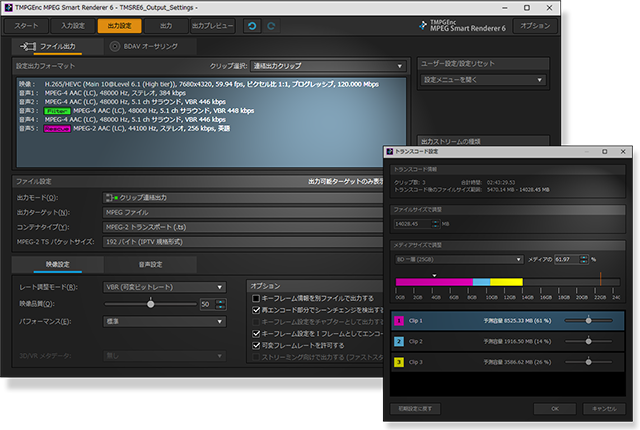Image resolution: width=640 pixels, height=430 pixels.
Task: Click the yellow segment of media size bar
Action: (507, 282)
